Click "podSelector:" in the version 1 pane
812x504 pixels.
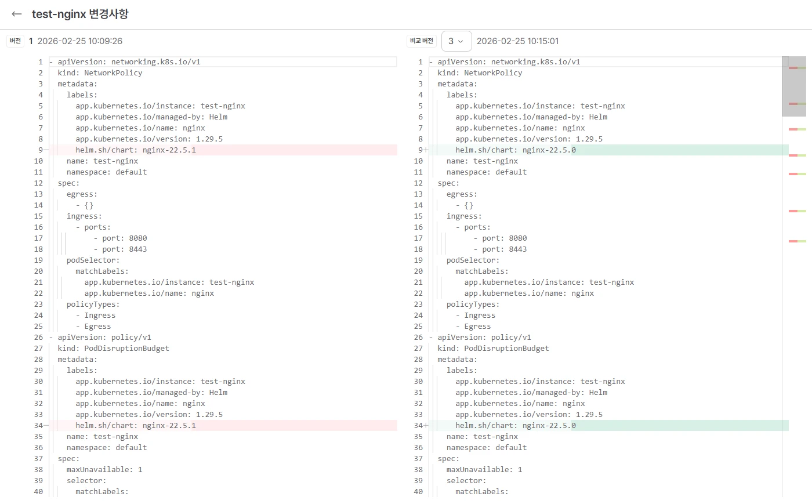coord(93,260)
